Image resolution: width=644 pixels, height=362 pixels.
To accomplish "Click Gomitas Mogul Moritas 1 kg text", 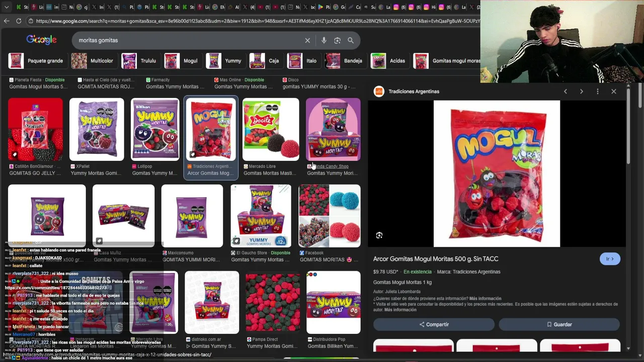I will coord(403,283).
